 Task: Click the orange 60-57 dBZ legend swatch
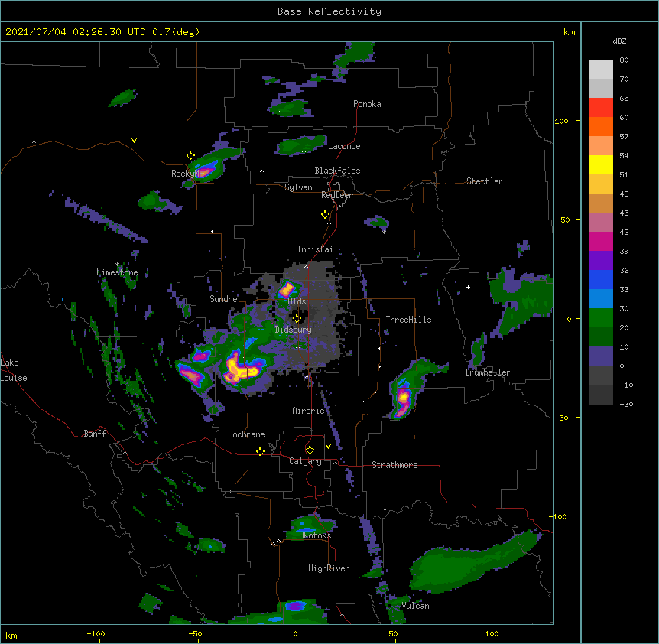tap(601, 126)
